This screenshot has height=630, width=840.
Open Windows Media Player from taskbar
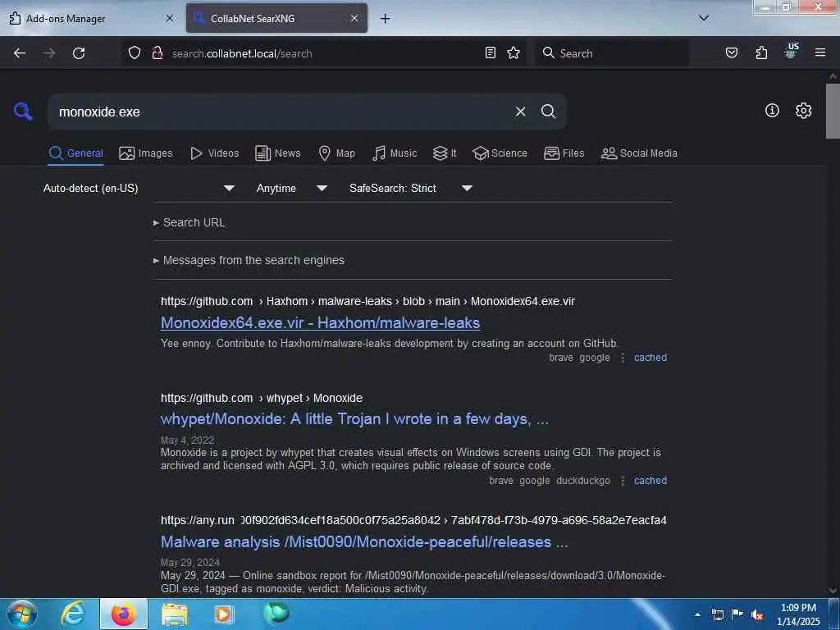(x=223, y=614)
